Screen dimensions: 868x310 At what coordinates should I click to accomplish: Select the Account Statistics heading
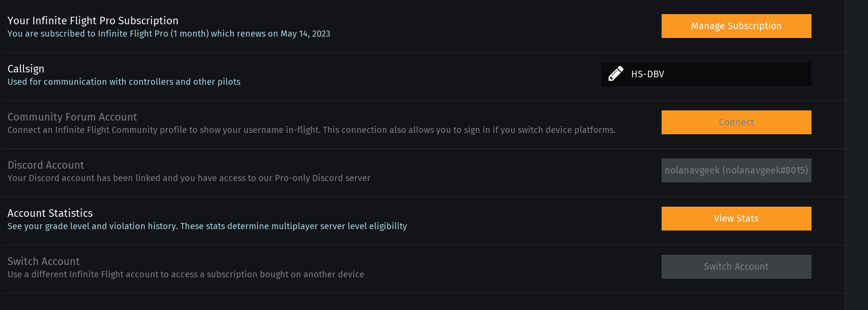50,213
